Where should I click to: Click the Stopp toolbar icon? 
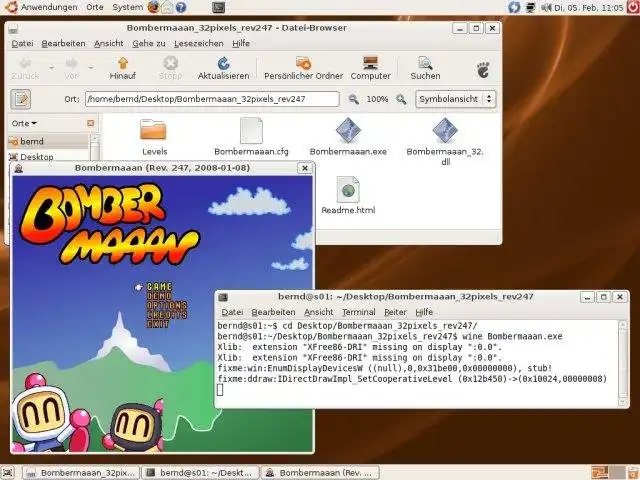(170, 63)
